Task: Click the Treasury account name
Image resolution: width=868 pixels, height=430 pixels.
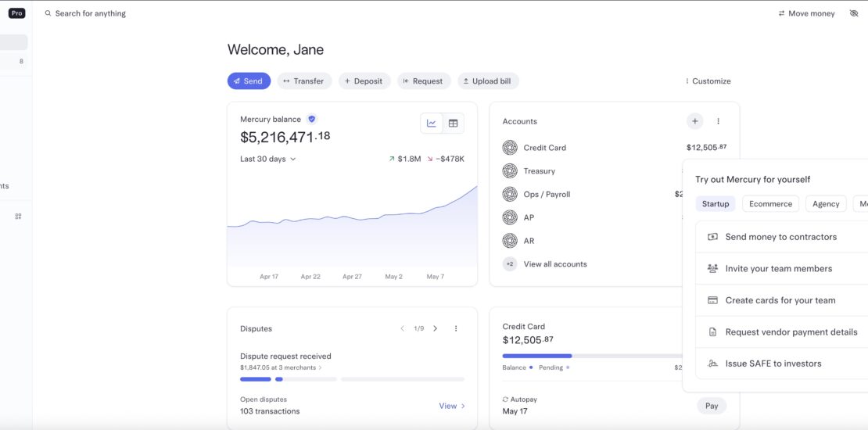Action: [540, 171]
